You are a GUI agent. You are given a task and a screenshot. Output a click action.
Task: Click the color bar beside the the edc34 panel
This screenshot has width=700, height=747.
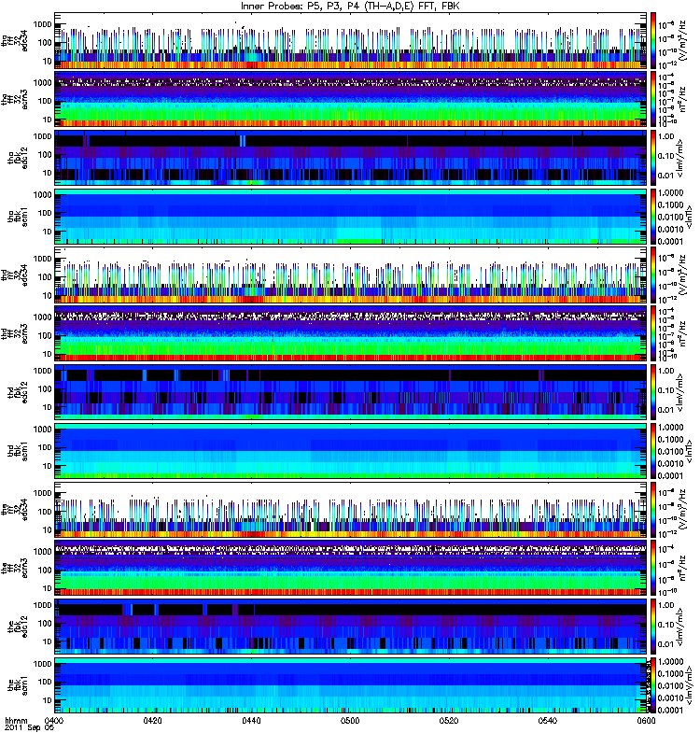click(x=654, y=510)
